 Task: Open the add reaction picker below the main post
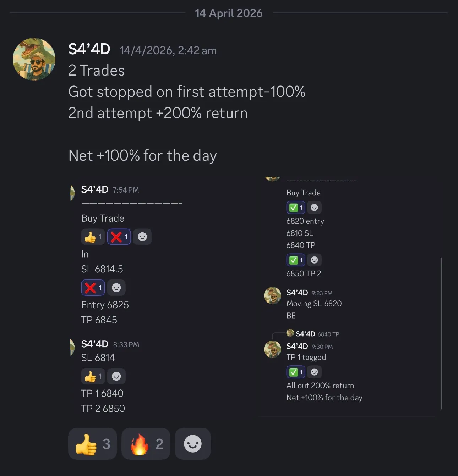[192, 444]
